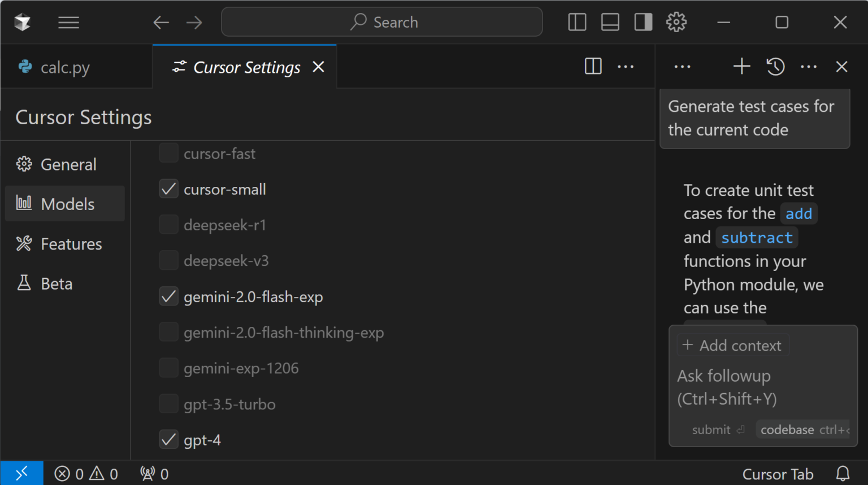Enable the deepseek-r1 model checkbox
The image size is (868, 485).
[x=168, y=224]
